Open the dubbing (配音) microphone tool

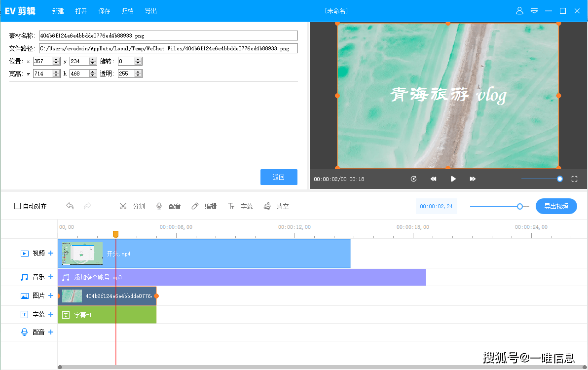point(159,206)
